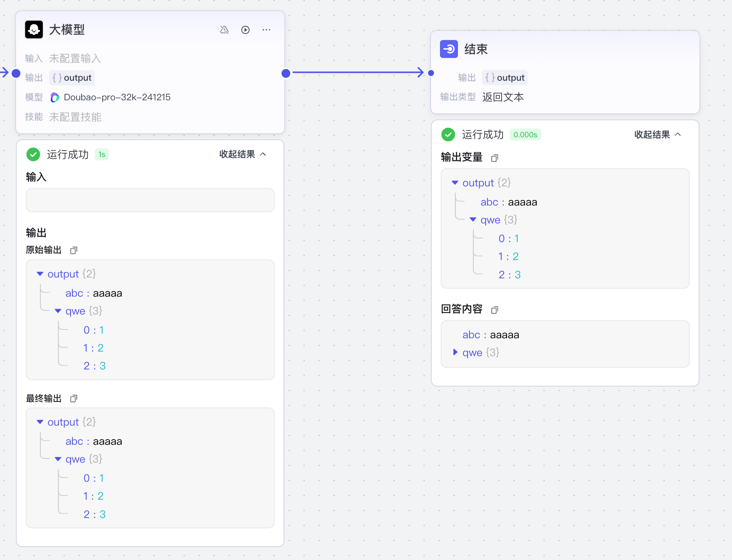Expand the qwe array in 回答内容
Screen dimensions: 732x560
(455, 352)
